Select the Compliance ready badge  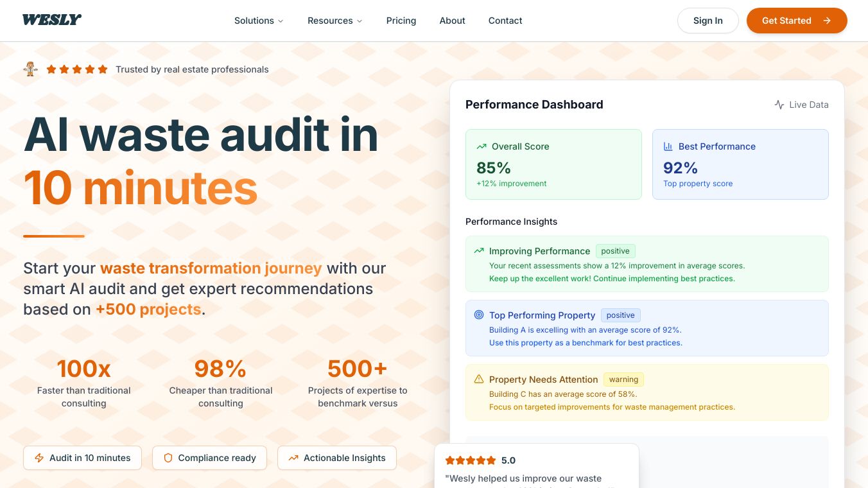tap(209, 458)
